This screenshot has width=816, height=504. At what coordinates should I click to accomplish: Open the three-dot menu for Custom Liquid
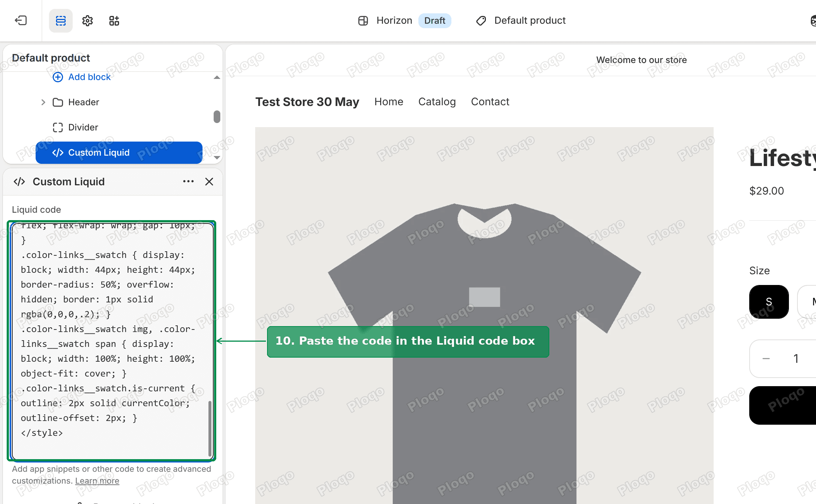[x=188, y=182]
